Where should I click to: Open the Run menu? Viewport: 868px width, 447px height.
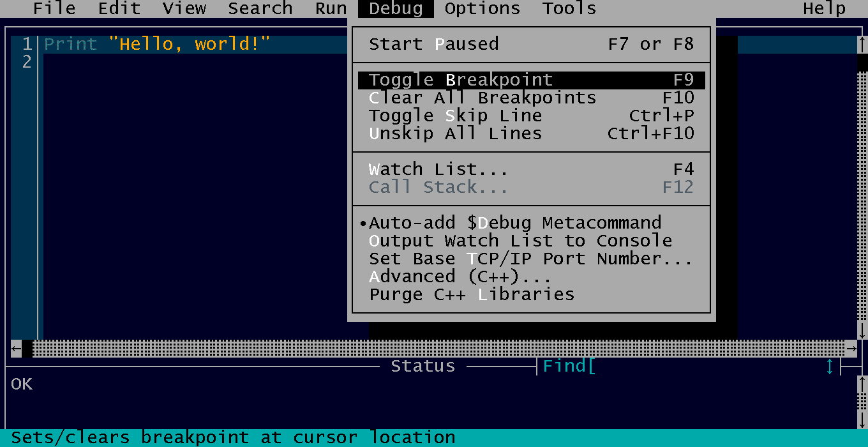coord(331,8)
